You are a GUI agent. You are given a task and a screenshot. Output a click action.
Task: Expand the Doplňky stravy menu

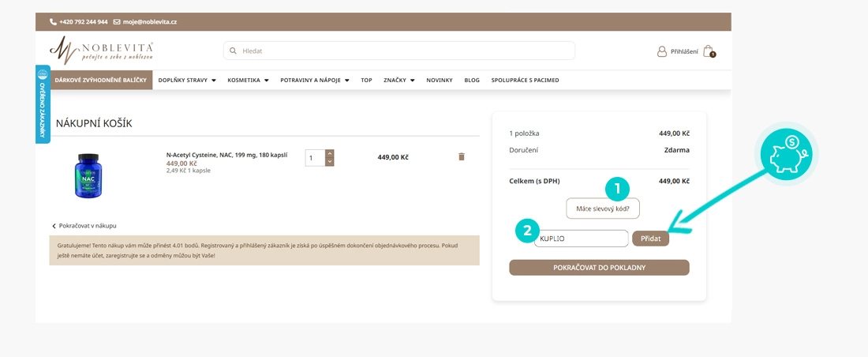pos(186,80)
